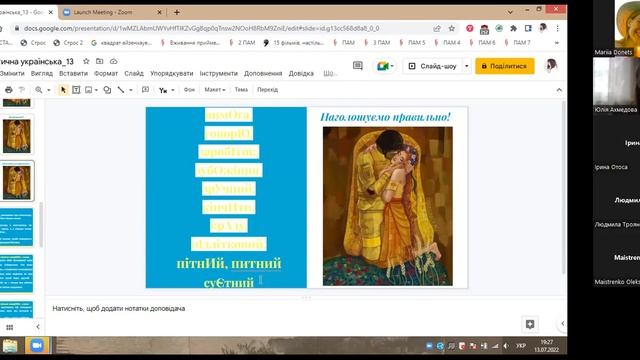Viewport: 640px width, 360px height.
Task: Open the 2 ПАМ bookmark
Action: (242, 42)
